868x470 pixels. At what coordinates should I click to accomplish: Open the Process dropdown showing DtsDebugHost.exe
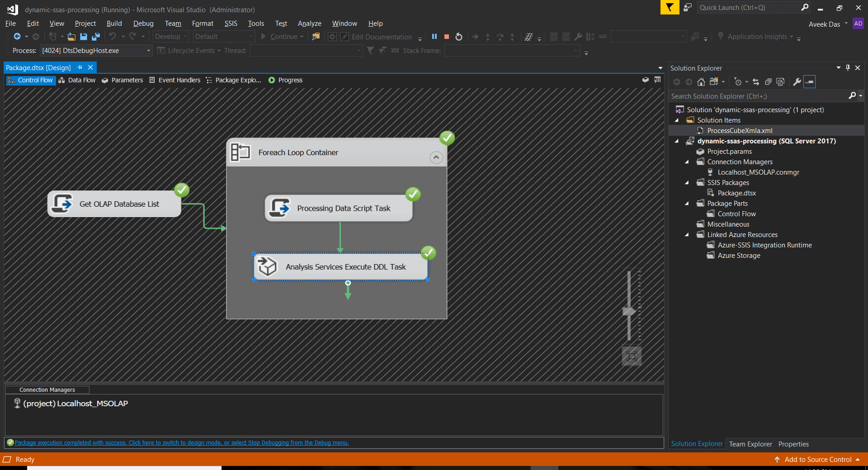click(x=148, y=51)
